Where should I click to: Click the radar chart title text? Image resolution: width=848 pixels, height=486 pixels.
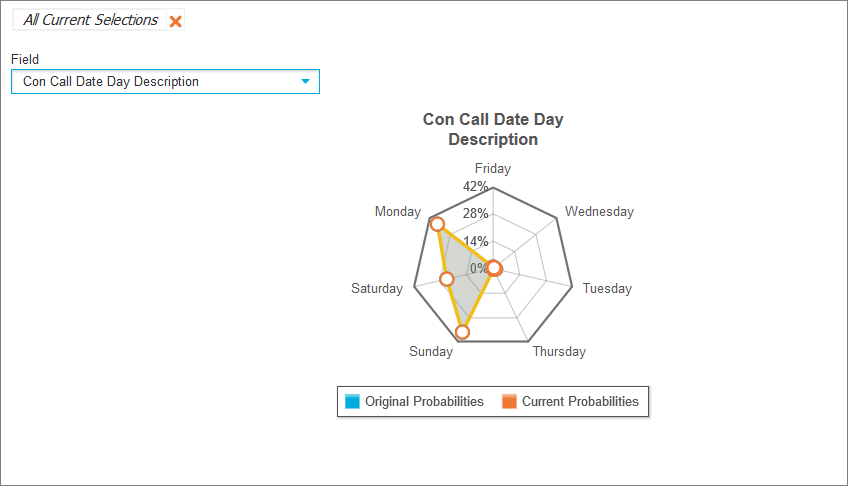(493, 129)
